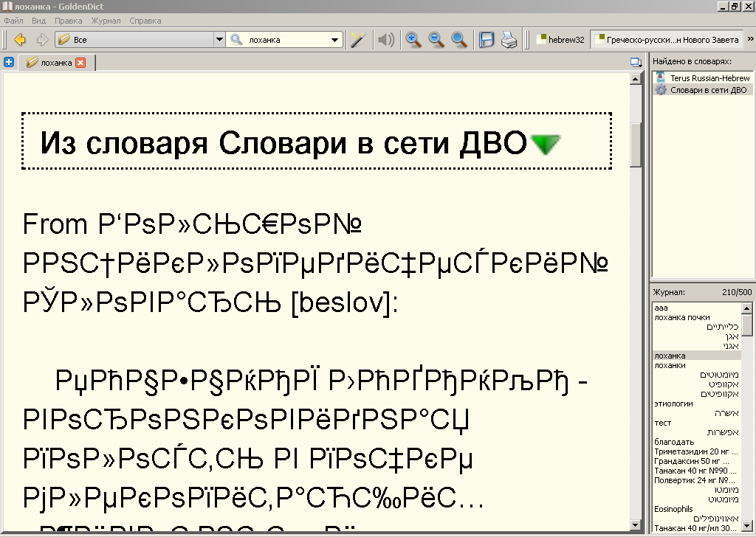The image size is (756, 537).
Task: Toggle the scan popup wand icon
Action: click(358, 40)
